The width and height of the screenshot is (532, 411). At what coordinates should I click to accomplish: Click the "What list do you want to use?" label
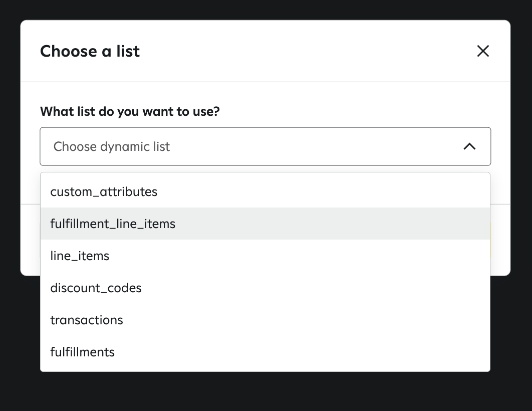point(130,111)
